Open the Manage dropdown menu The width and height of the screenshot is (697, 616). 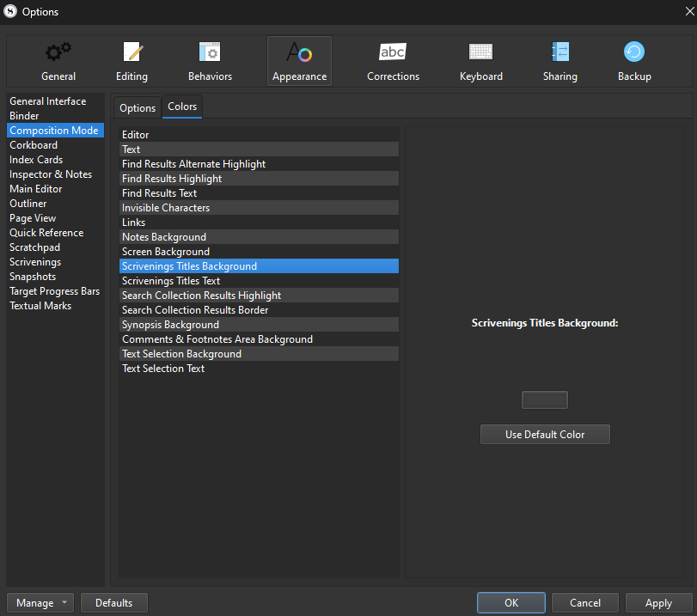40,602
